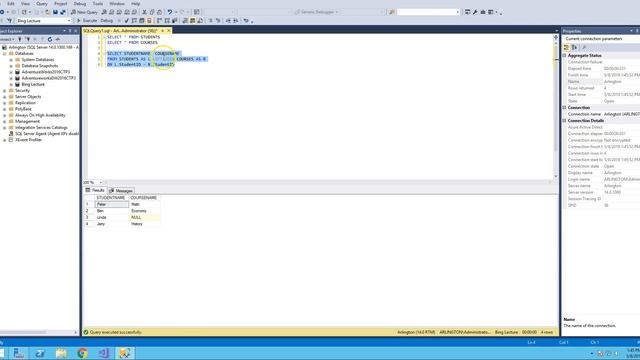Open File Explorer from the taskbar

(61, 353)
